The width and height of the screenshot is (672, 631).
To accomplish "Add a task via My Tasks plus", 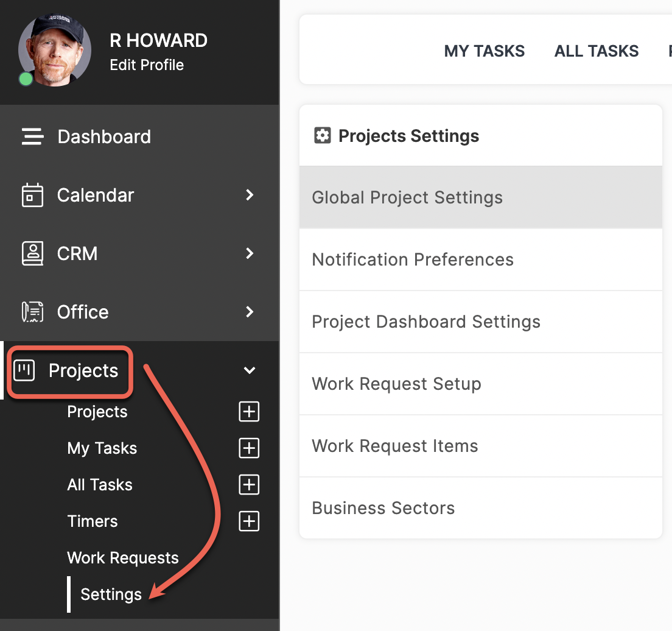I will tap(249, 448).
